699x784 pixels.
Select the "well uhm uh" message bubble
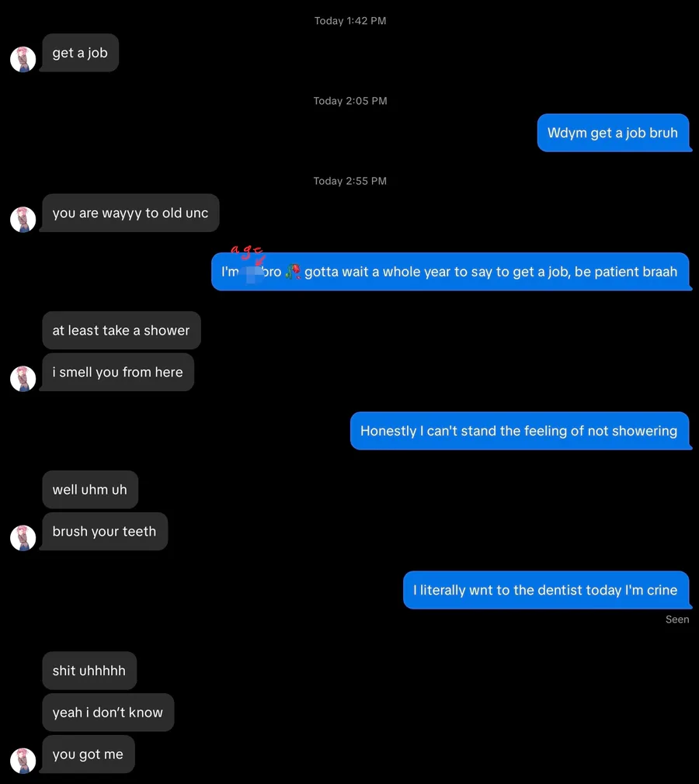(x=89, y=489)
